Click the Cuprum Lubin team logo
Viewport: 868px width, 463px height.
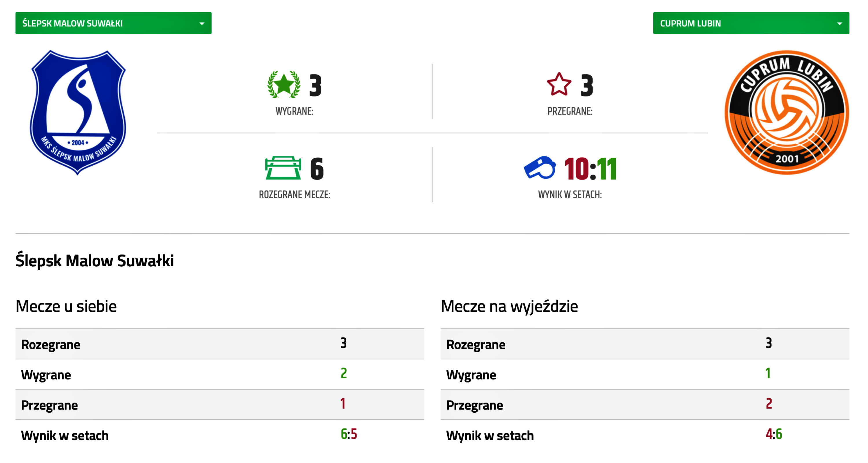coord(786,112)
